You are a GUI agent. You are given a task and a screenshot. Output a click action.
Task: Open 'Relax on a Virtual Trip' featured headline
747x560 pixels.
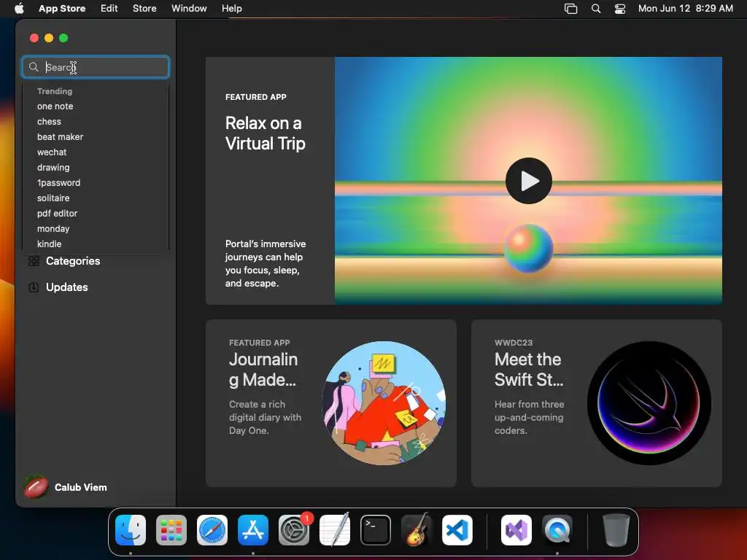pos(265,133)
